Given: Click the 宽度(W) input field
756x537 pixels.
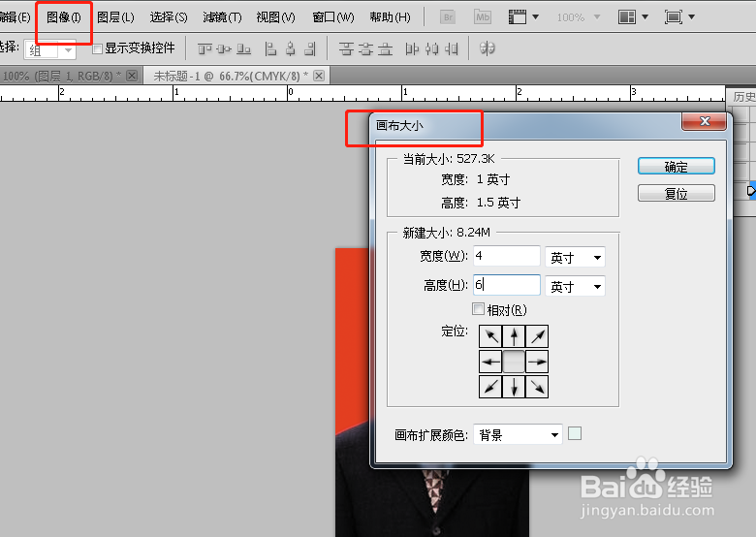Looking at the screenshot, I should (x=507, y=256).
